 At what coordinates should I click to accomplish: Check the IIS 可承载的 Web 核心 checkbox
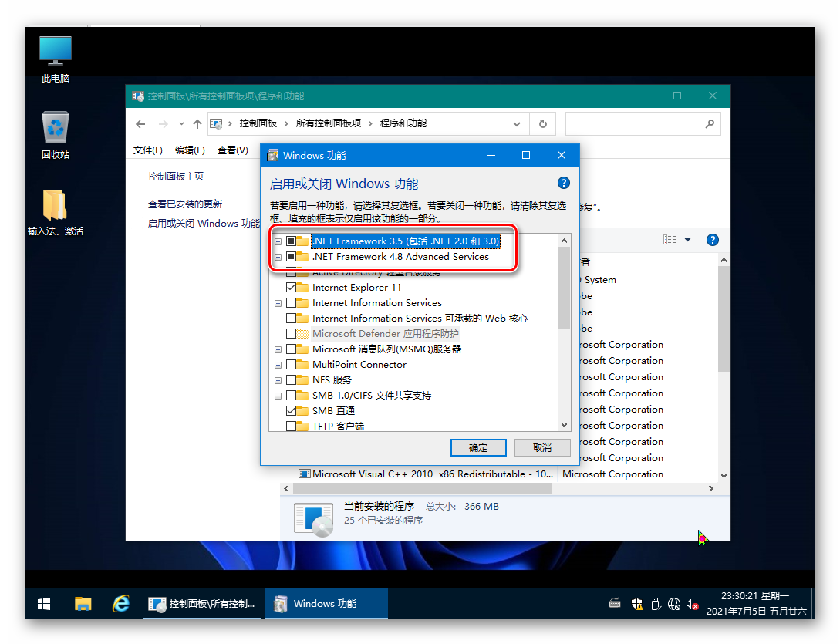point(292,319)
